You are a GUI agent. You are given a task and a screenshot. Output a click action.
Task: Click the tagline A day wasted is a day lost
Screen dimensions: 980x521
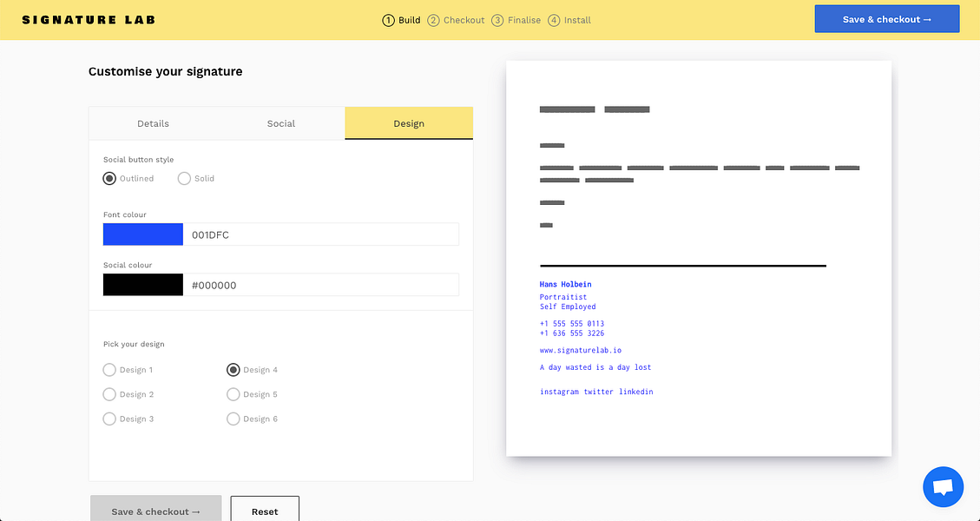pos(595,367)
